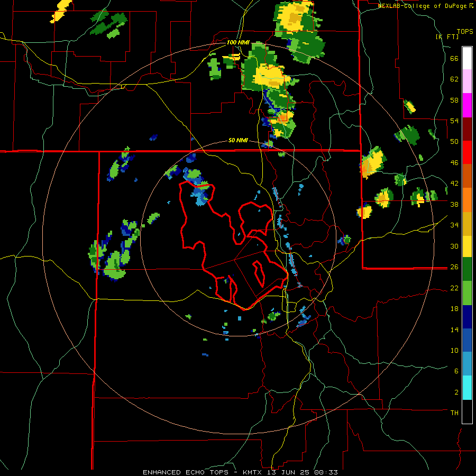476x476 pixels.
Task: Click the orange 42 kft legend swatch
Action: [467, 200]
